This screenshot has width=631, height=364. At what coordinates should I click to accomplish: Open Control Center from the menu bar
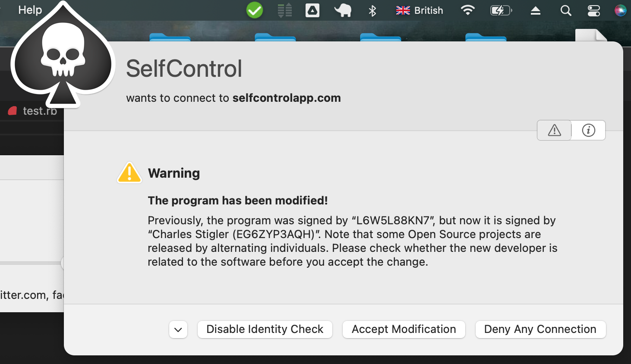pos(593,10)
